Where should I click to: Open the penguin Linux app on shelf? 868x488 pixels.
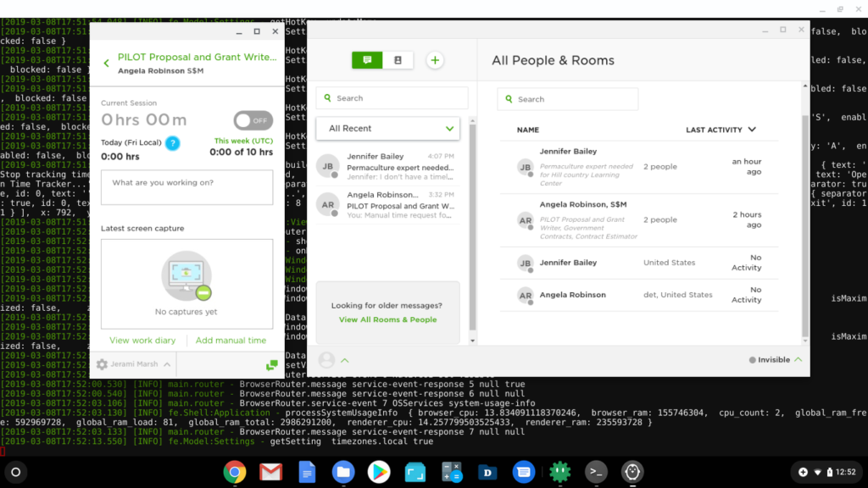632,472
